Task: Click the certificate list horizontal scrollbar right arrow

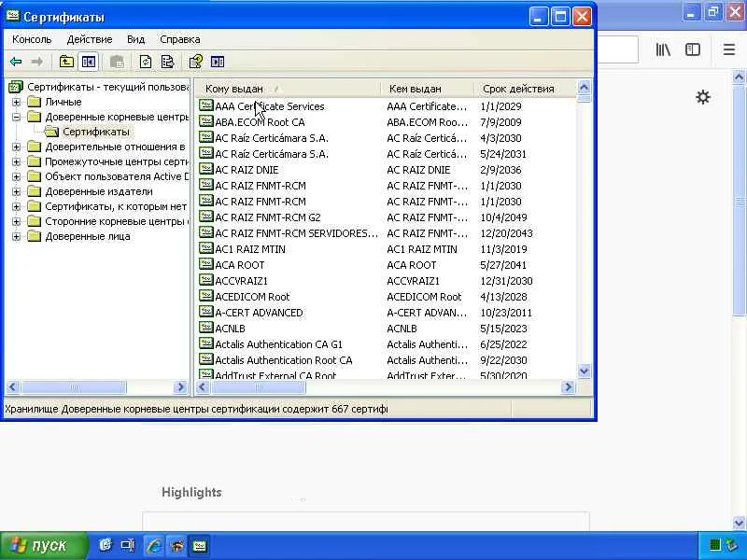Action: tap(568, 387)
